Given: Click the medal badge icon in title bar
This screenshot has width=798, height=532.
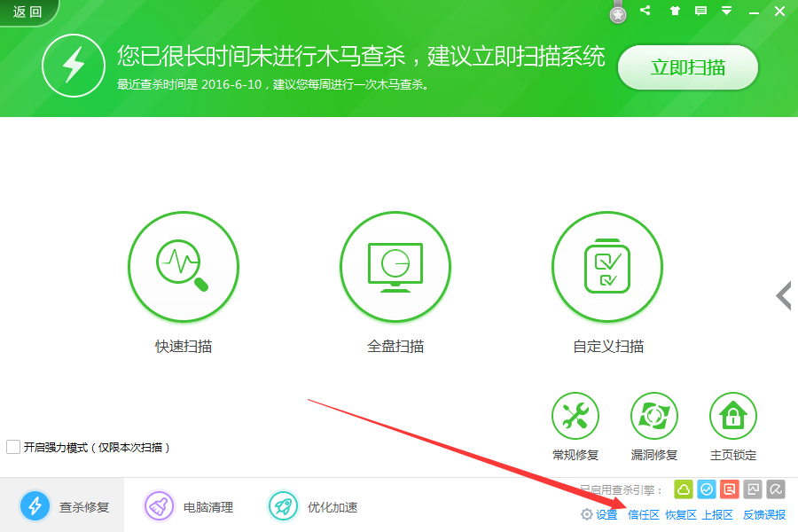Looking at the screenshot, I should (x=618, y=12).
